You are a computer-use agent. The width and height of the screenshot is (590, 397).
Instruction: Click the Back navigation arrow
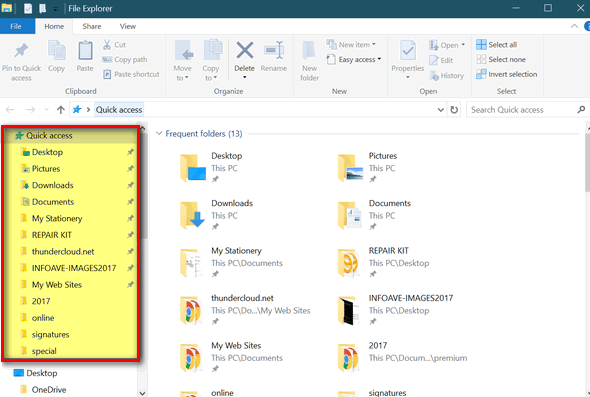pos(10,110)
